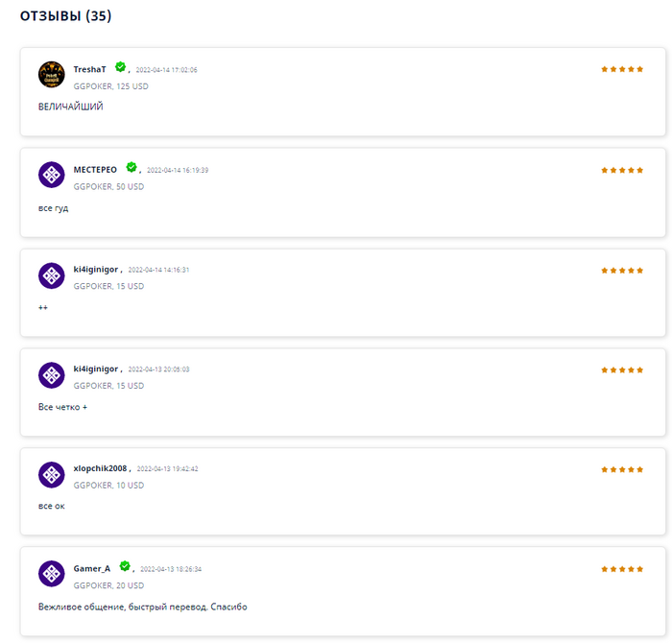
Task: Click ki4iginigor username on the "++" review
Action: click(x=96, y=270)
